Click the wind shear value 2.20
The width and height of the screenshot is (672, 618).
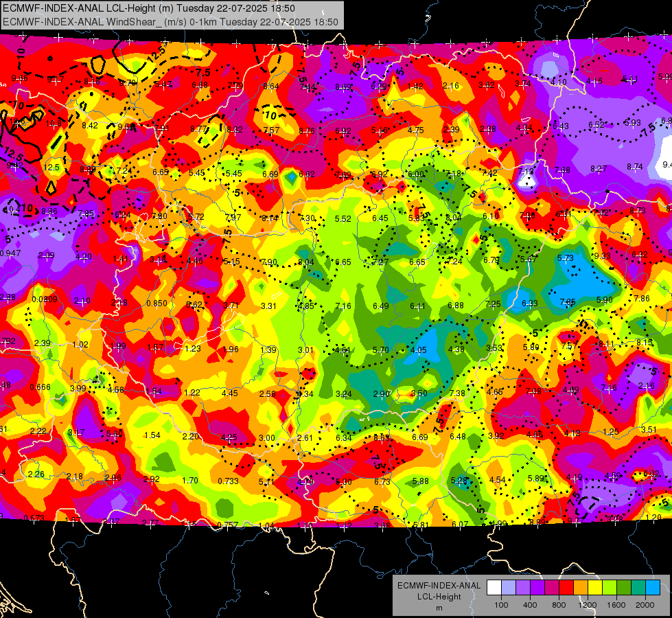(x=190, y=437)
